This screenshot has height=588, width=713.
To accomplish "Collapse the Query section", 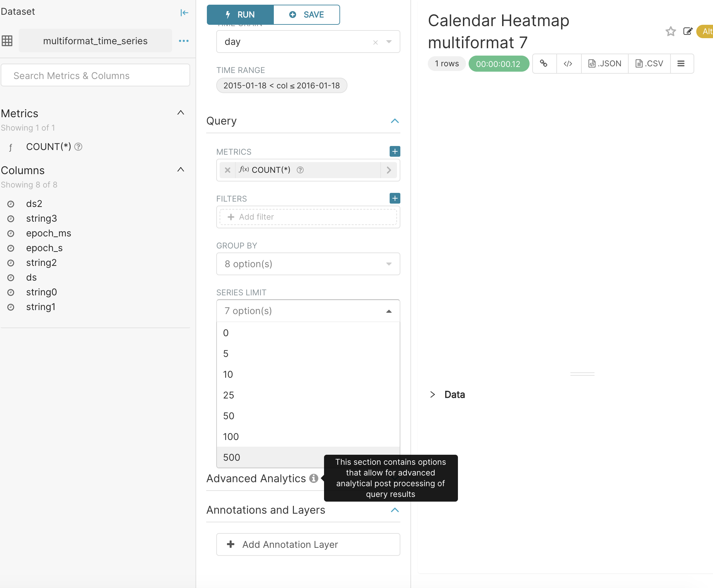I will (395, 121).
